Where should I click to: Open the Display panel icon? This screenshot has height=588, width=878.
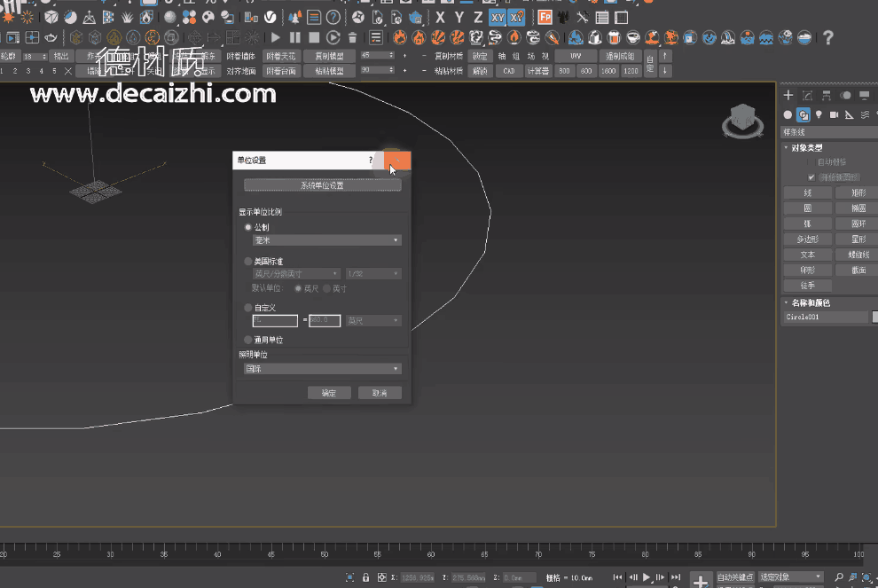point(865,95)
